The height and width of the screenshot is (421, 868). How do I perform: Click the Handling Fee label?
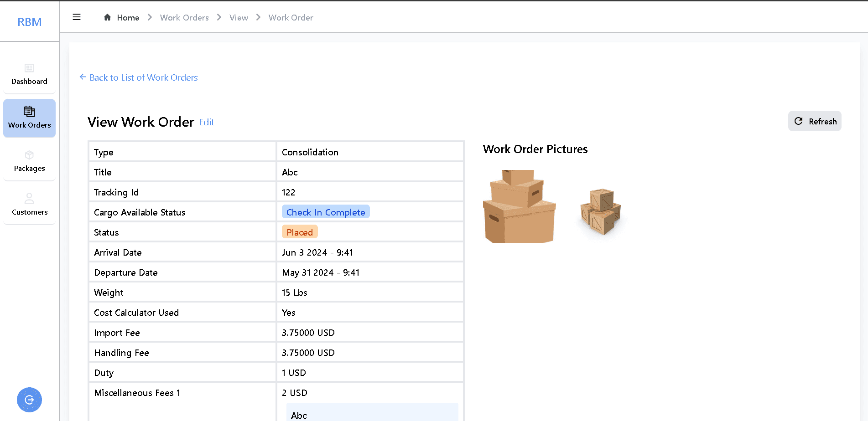click(x=121, y=353)
